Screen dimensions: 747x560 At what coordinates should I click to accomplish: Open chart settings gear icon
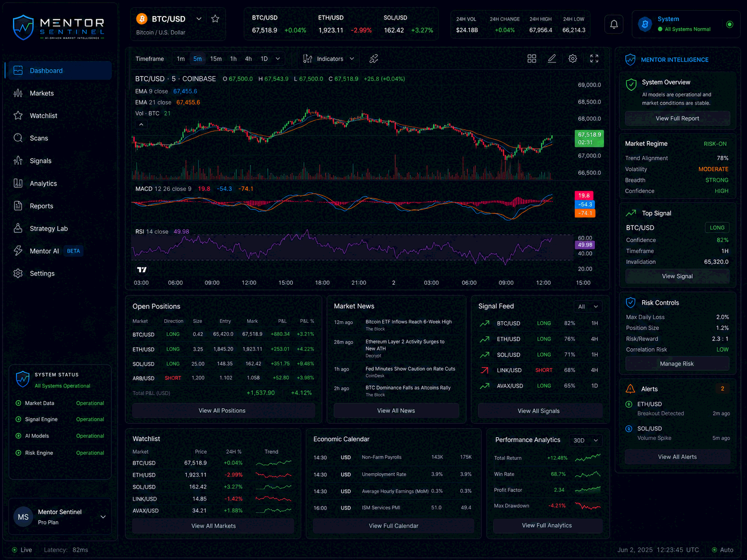(x=573, y=59)
